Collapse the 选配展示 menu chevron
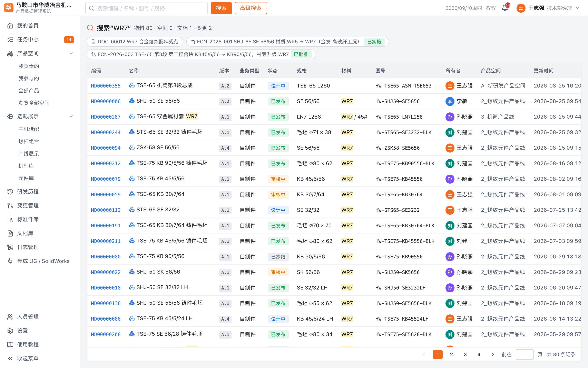This screenshot has width=588, height=368. (71, 116)
